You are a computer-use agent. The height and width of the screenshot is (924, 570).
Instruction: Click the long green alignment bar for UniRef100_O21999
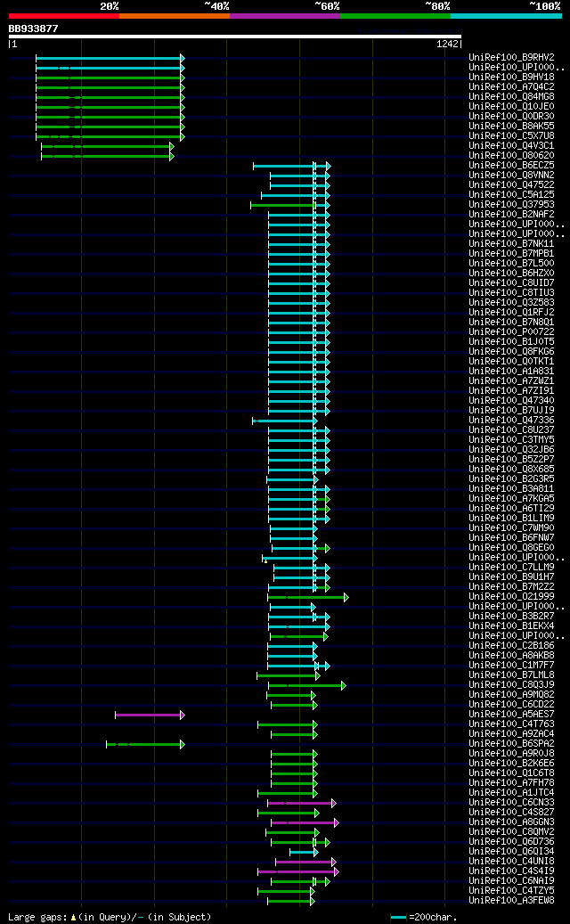click(308, 597)
